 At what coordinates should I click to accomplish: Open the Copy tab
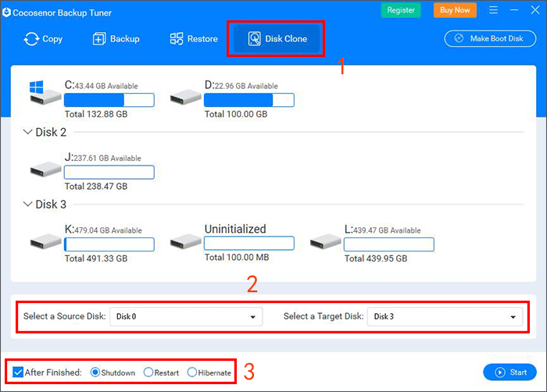click(x=43, y=39)
